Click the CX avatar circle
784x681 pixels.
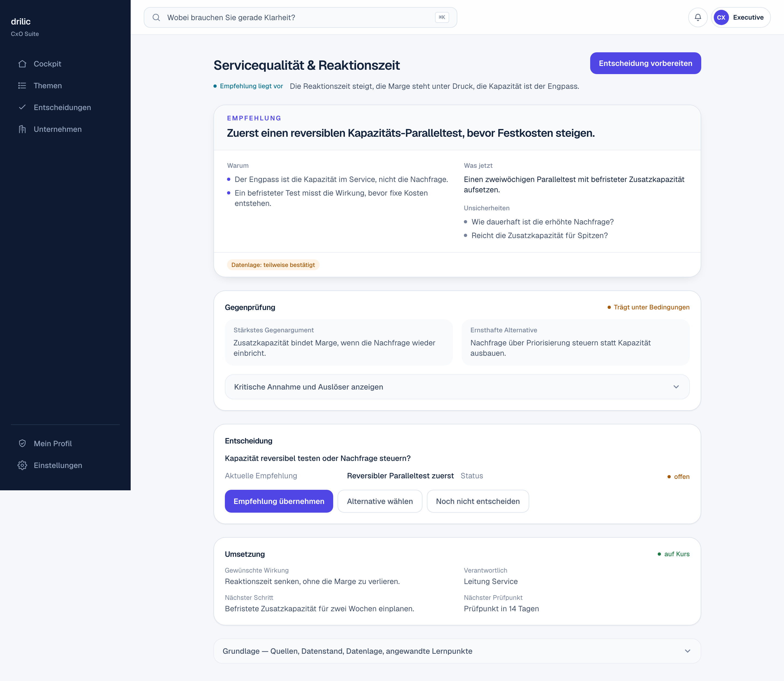[721, 17]
